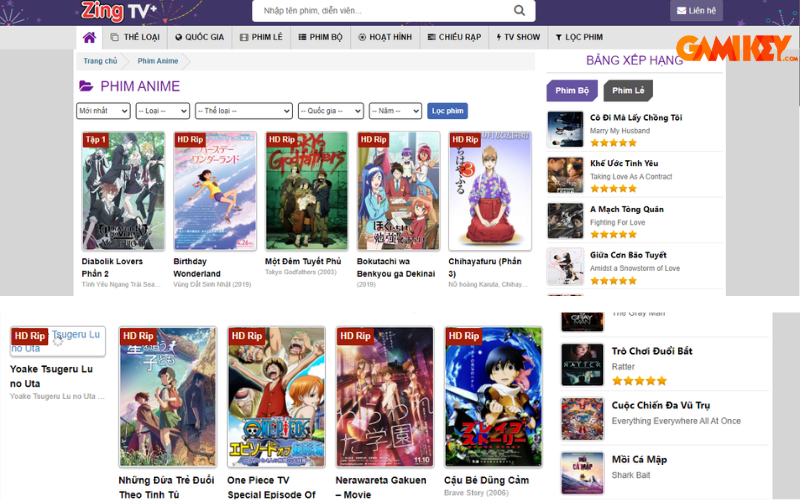
Task: Open the Cậu Bé Dũng Cảm poster
Action: 493,397
